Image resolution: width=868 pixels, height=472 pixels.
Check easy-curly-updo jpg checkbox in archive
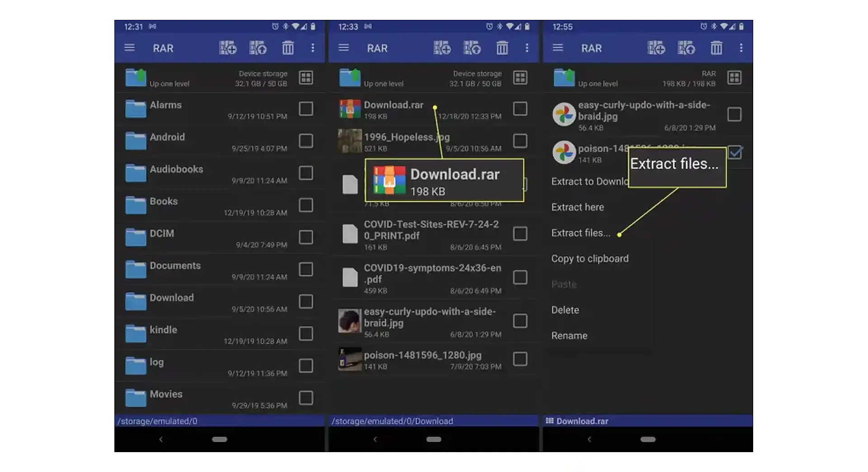(735, 115)
